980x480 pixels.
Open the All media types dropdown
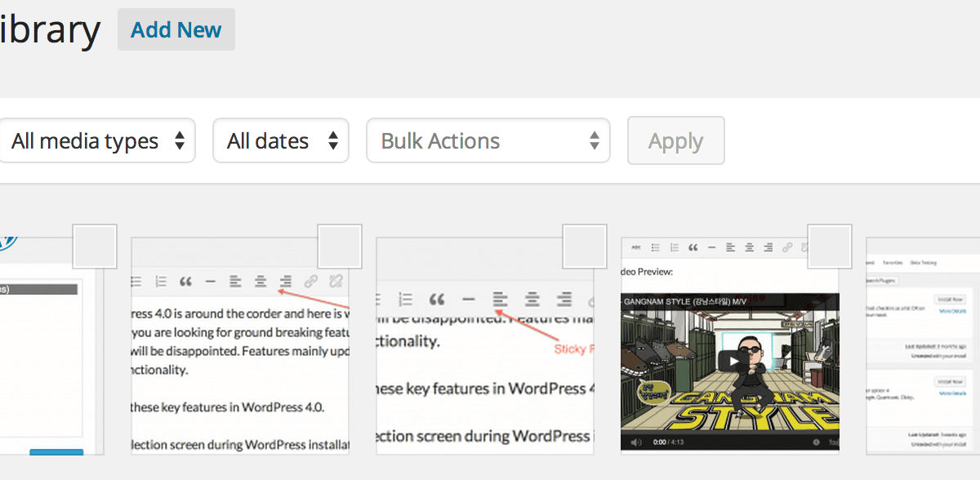[x=97, y=140]
